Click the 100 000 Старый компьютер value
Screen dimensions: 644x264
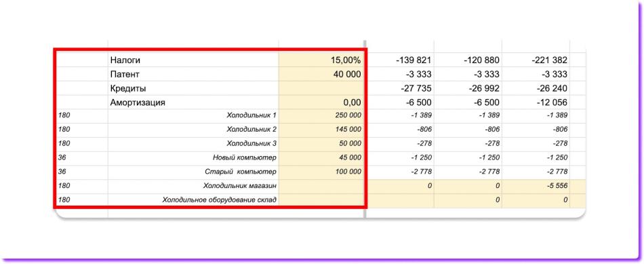tap(321, 172)
